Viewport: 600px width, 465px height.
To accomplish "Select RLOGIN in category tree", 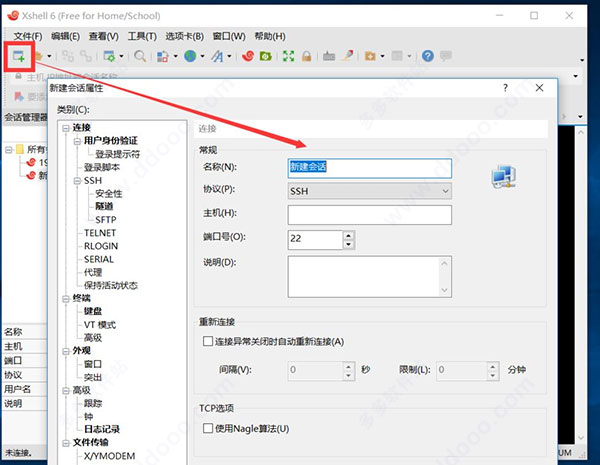I will coord(101,246).
